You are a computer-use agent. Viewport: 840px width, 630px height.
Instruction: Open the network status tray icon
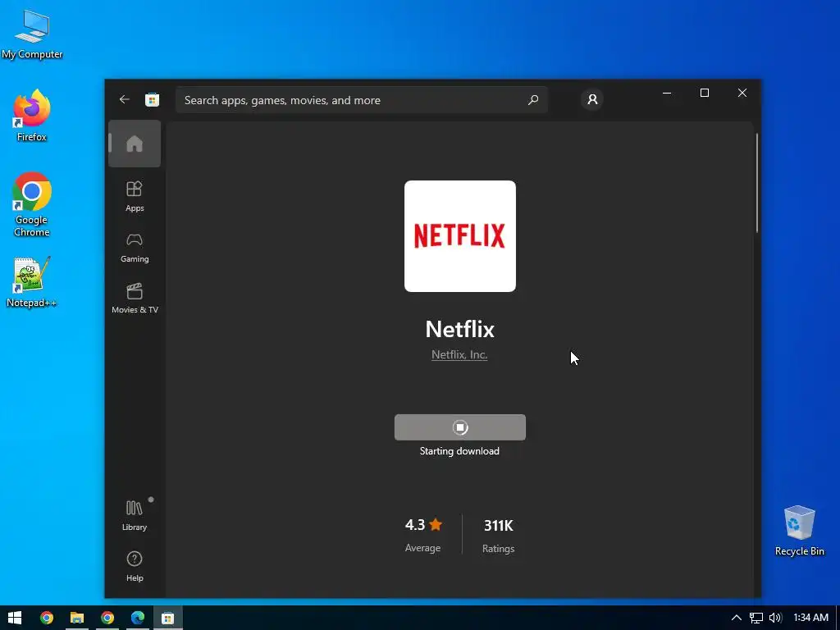click(x=756, y=618)
